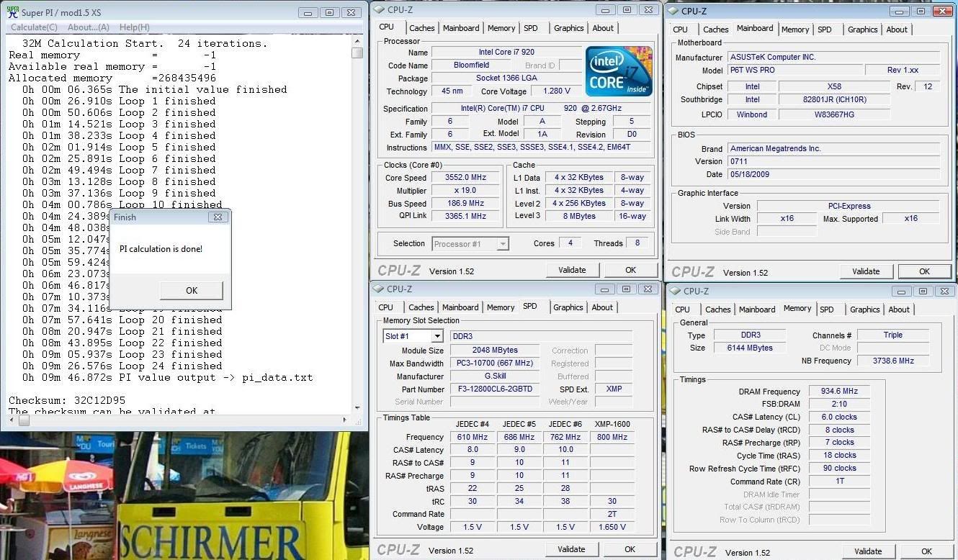Image resolution: width=958 pixels, height=560 pixels.
Task: Click Validate in the Memory window
Action: tap(868, 551)
